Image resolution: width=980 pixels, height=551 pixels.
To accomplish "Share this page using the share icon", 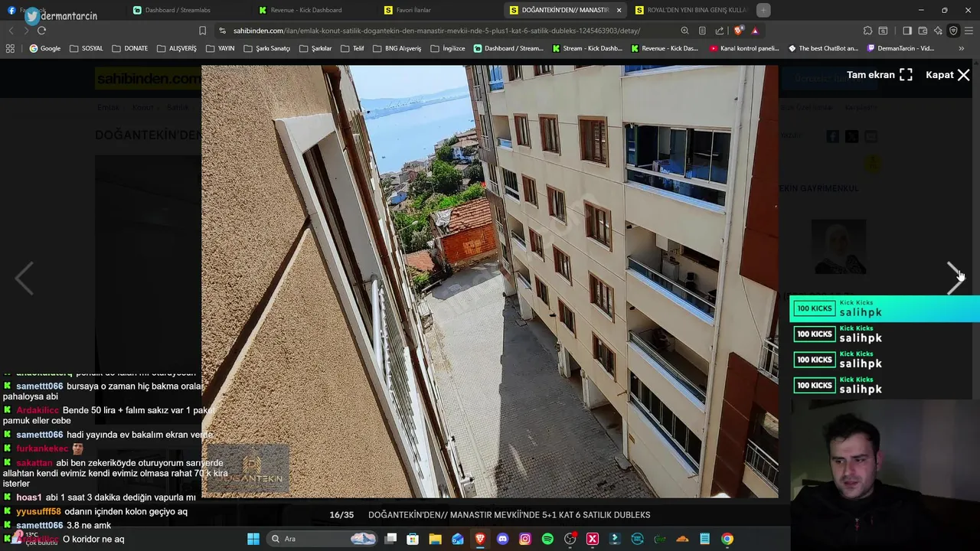I will tap(720, 31).
